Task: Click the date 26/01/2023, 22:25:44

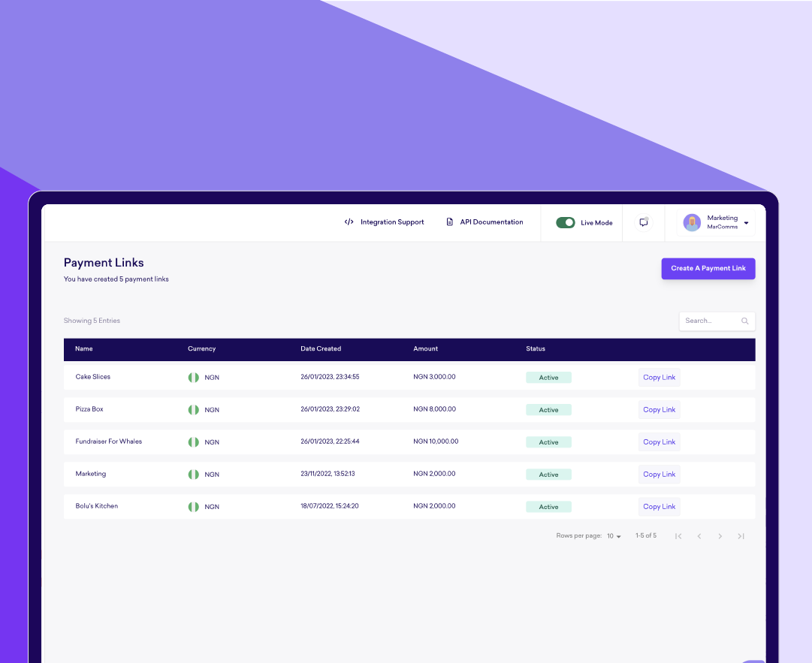Action: [x=330, y=441]
